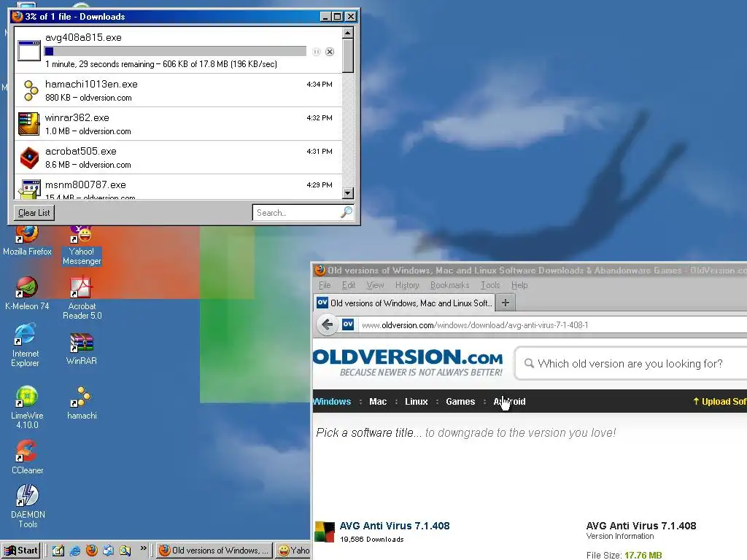Screen dimensions: 747x560
Task: Cancel the avg408a815.exe download
Action: [330, 52]
